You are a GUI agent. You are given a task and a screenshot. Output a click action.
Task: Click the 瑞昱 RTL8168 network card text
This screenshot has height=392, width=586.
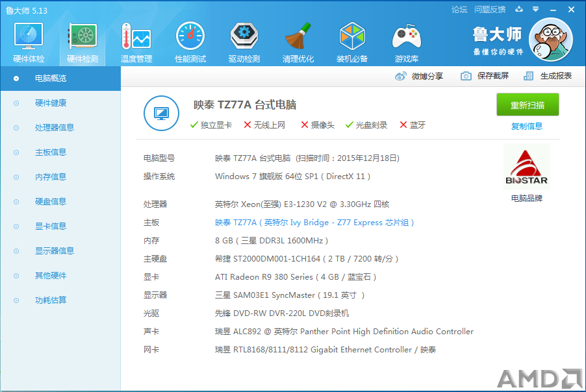(x=325, y=350)
